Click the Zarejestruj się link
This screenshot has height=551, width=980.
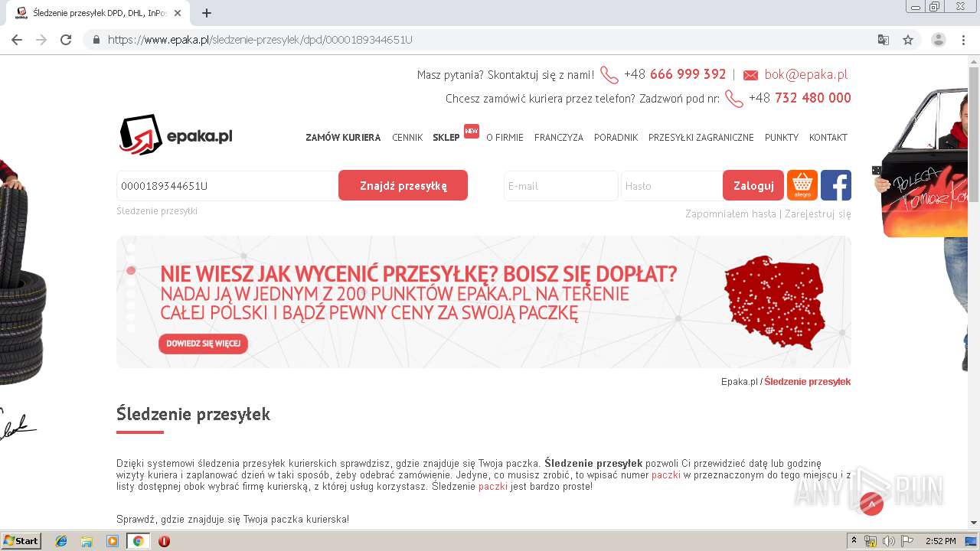pyautogui.click(x=818, y=214)
